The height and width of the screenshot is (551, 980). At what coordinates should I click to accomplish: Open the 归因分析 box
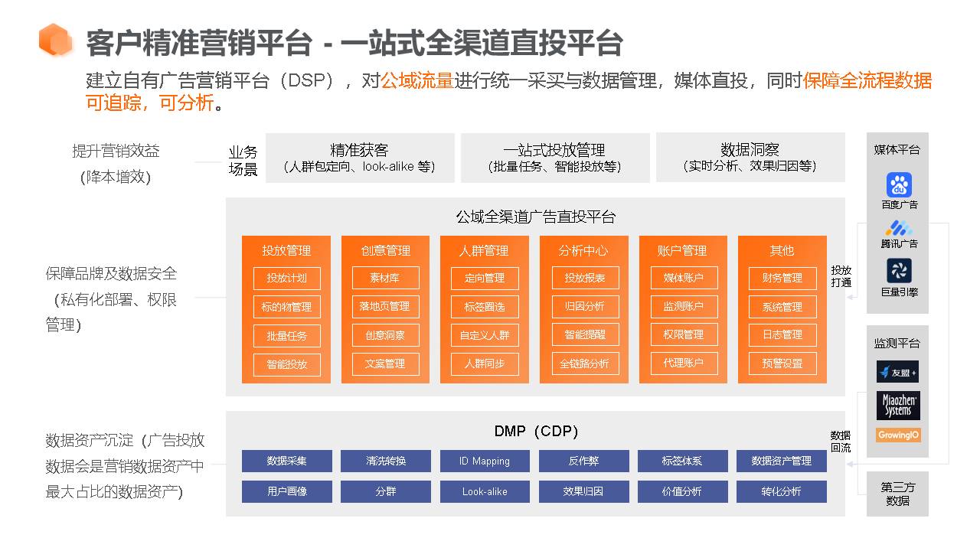585,306
